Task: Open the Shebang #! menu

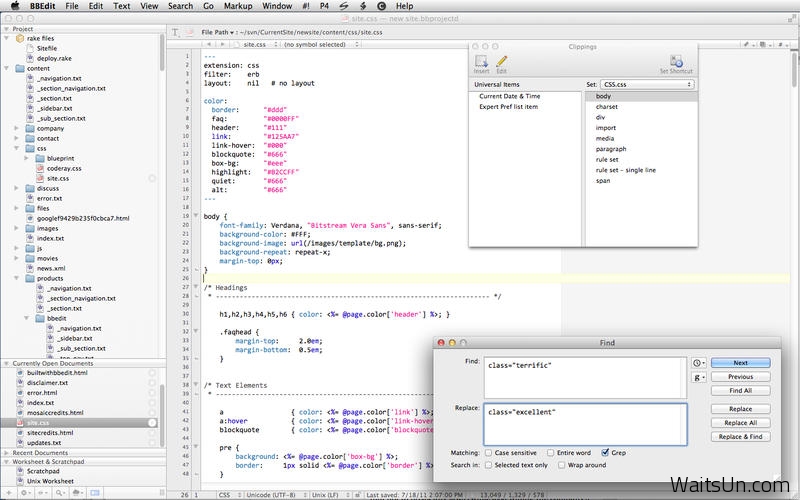Action: click(306, 6)
